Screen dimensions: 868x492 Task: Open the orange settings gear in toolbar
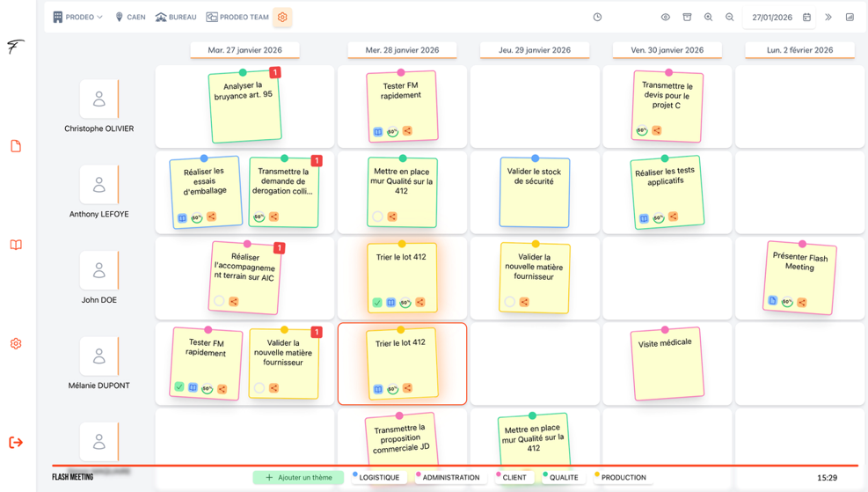click(x=282, y=18)
